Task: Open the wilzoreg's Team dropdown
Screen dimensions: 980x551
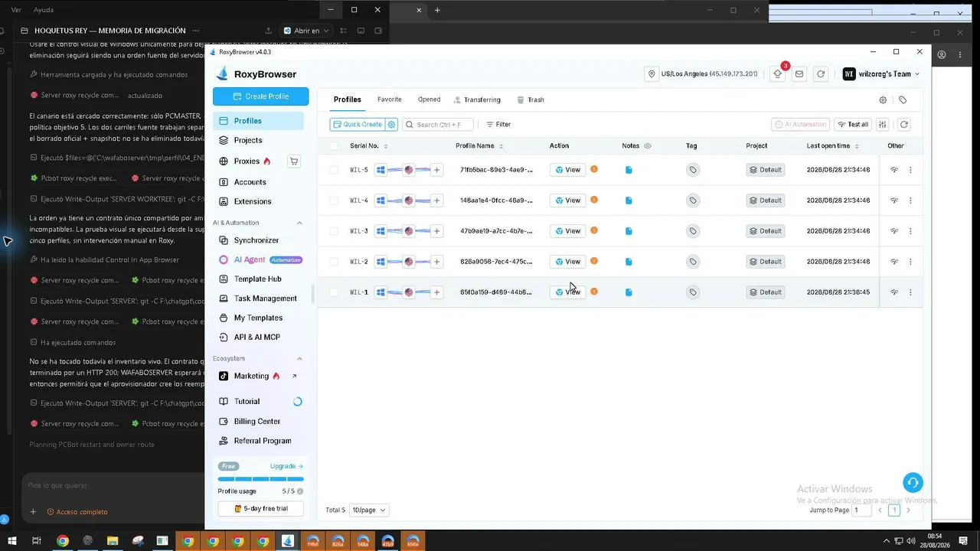Action: (x=881, y=74)
